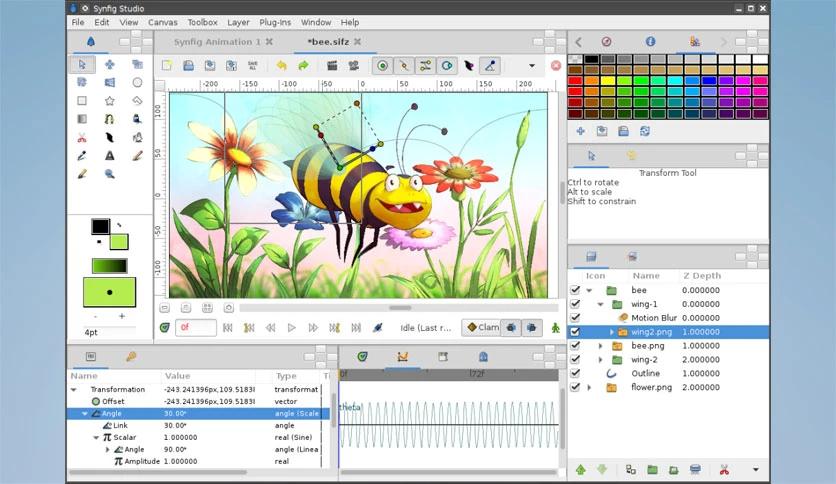Image resolution: width=836 pixels, height=484 pixels.
Task: Select the Polygon tool
Action: (x=137, y=101)
